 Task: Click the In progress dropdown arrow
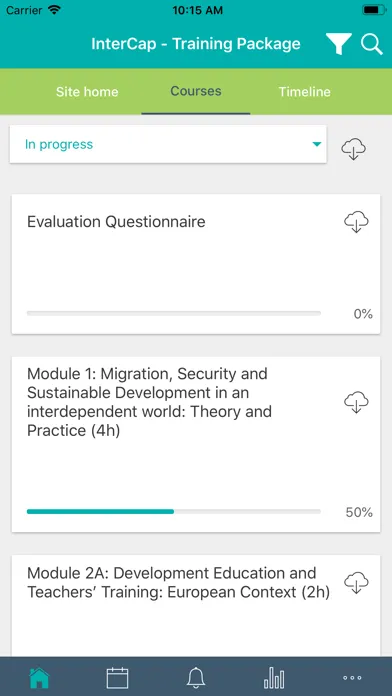click(317, 144)
